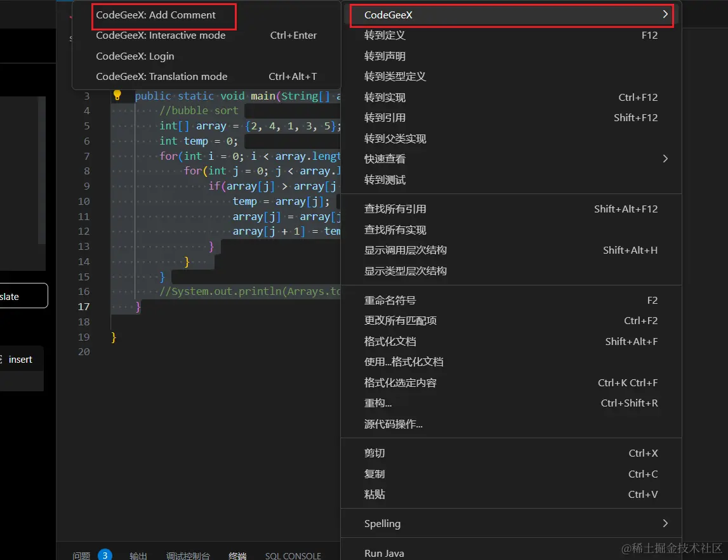This screenshot has width=728, height=560.
Task: Click the yellow closing brace on line 19
Action: (x=114, y=337)
